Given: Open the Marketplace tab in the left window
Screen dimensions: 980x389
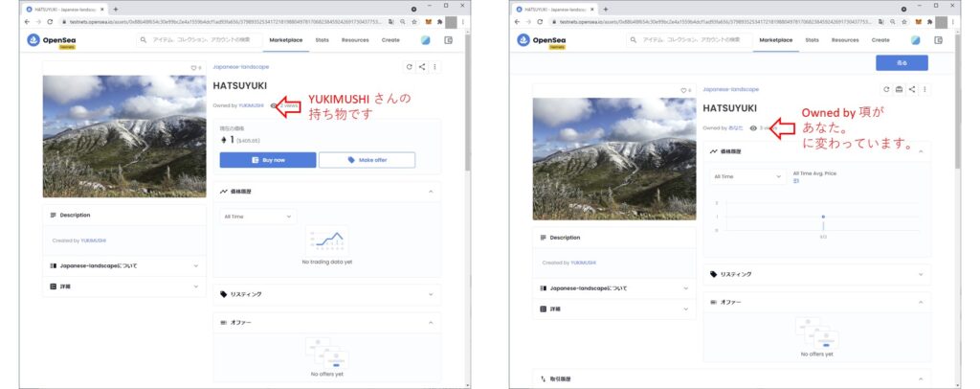Looking at the screenshot, I should pyautogui.click(x=285, y=40).
